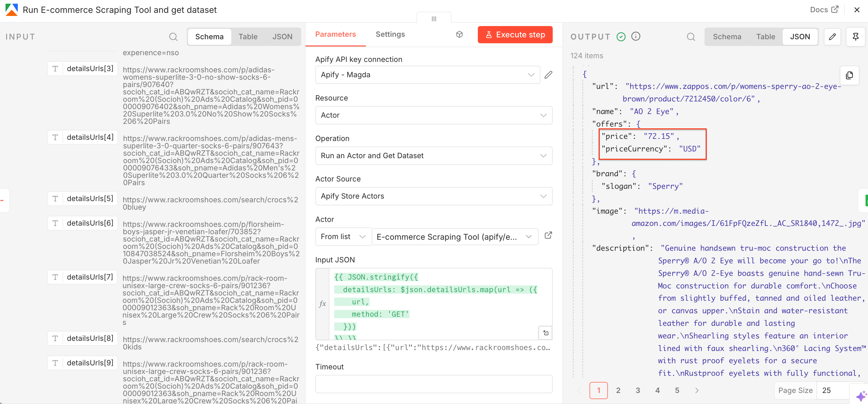Expand the Input JSON expression editor
Screen dimensions: 868x404
(546, 333)
